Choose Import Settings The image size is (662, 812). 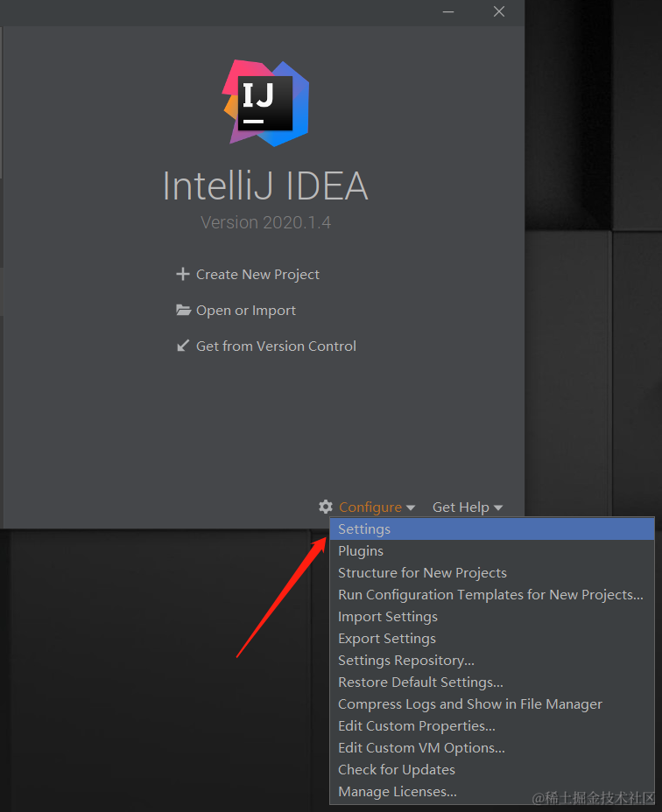(x=492, y=617)
